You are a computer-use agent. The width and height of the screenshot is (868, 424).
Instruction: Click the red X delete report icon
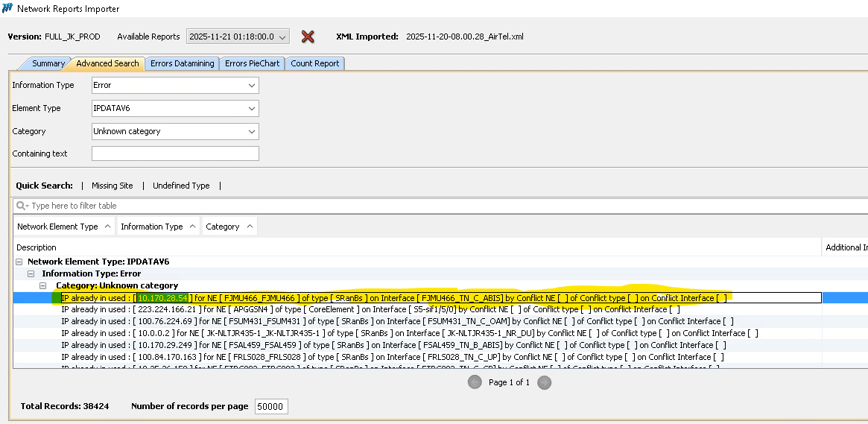coord(307,37)
